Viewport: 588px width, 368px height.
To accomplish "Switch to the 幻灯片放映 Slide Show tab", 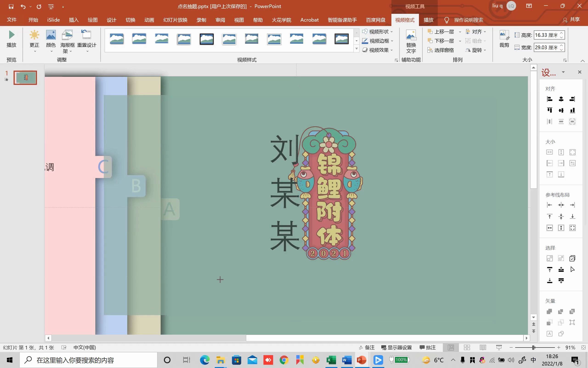I will [x=175, y=20].
